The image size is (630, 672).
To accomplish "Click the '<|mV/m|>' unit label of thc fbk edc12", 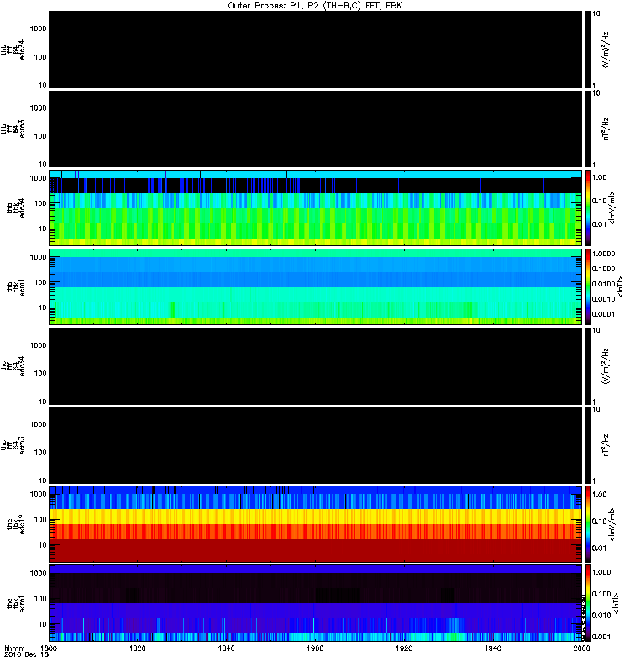I will 612,524.
